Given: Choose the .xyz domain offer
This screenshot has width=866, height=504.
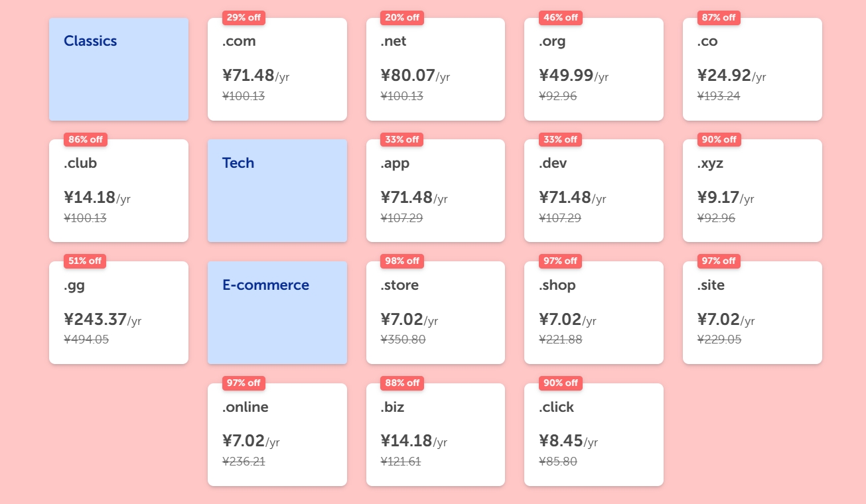Looking at the screenshot, I should click(x=752, y=191).
